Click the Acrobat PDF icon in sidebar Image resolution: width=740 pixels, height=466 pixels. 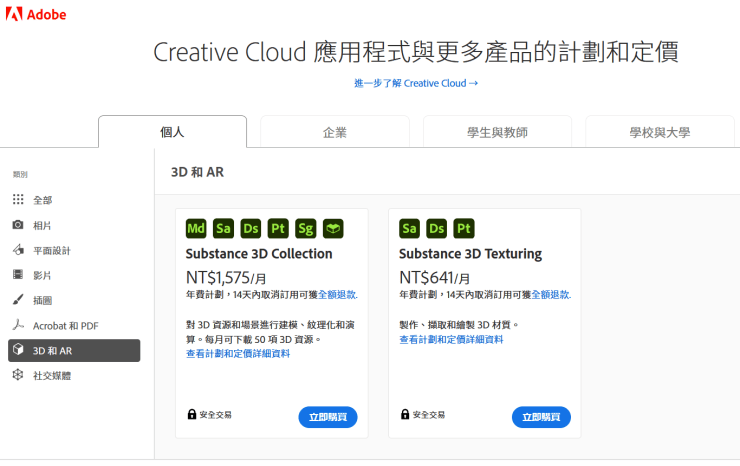point(18,324)
